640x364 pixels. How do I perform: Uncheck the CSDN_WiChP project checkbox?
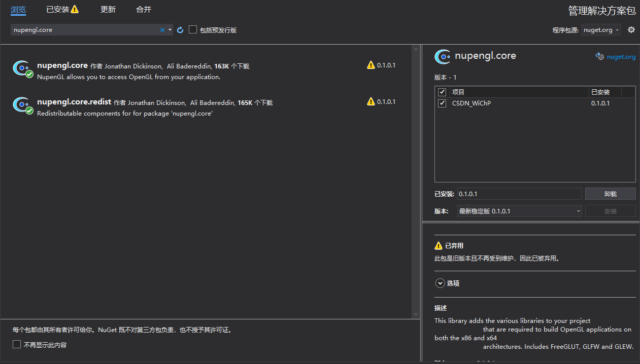442,103
